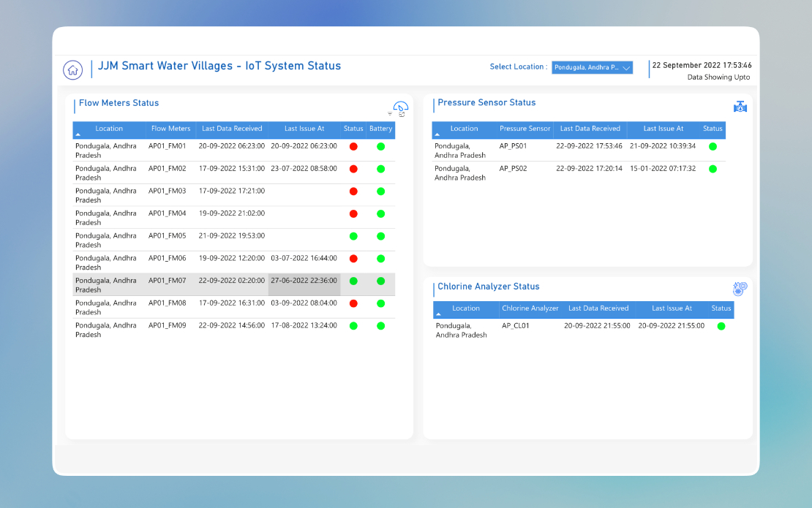Image resolution: width=812 pixels, height=508 pixels.
Task: Select the AP01_FM07 flow meter cell
Action: (168, 281)
